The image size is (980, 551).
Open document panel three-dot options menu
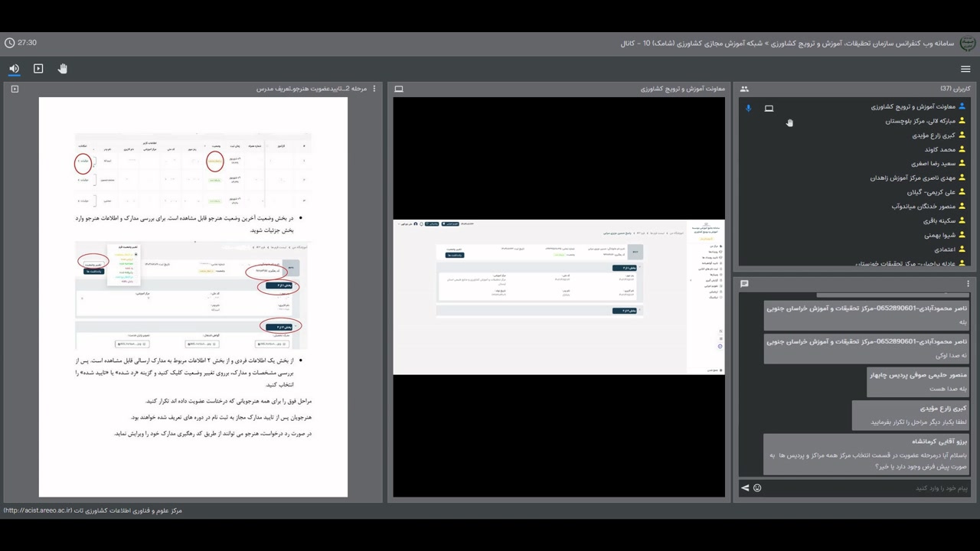[x=374, y=89]
